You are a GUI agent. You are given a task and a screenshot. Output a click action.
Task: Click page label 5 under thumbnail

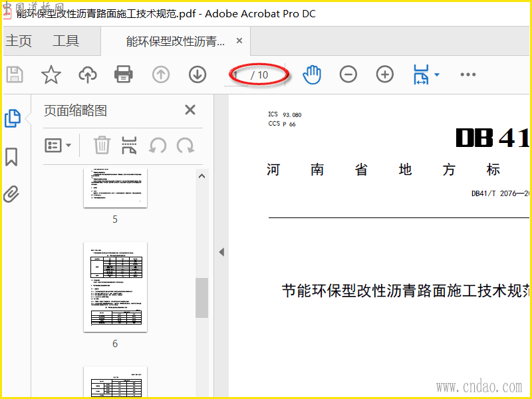(115, 219)
